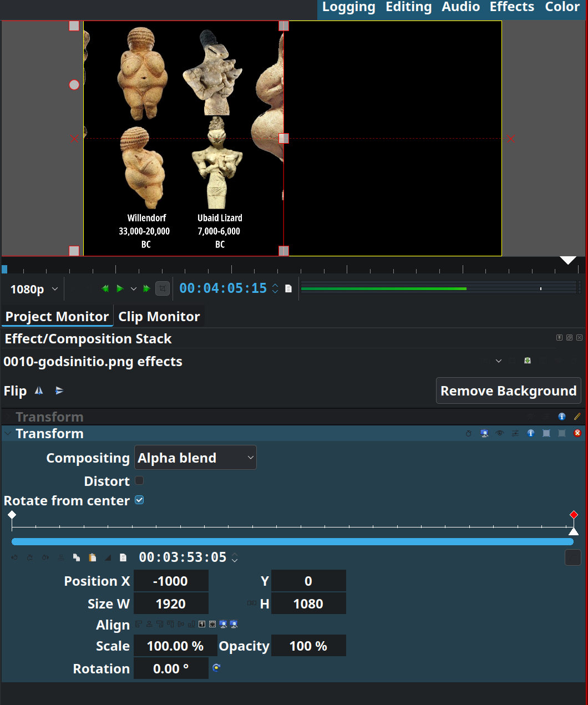The height and width of the screenshot is (705, 588).
Task: Click the horizontal flip icon next to Flip
Action: (x=39, y=391)
